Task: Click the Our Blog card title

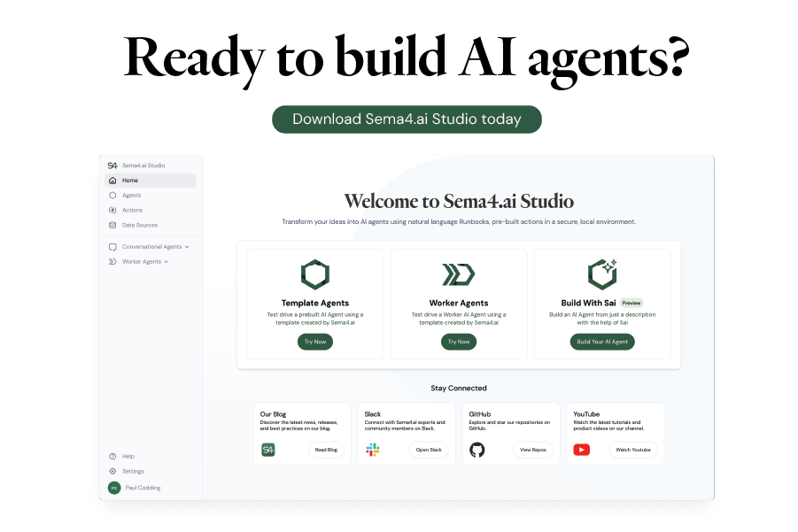Action: pos(274,414)
